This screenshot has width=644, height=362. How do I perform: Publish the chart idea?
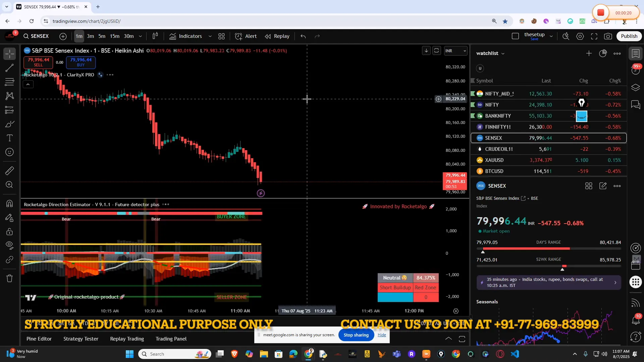(629, 36)
